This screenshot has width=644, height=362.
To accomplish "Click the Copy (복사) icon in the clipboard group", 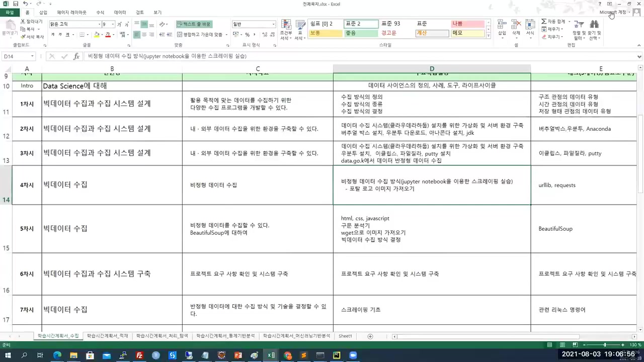I will tap(22, 29).
